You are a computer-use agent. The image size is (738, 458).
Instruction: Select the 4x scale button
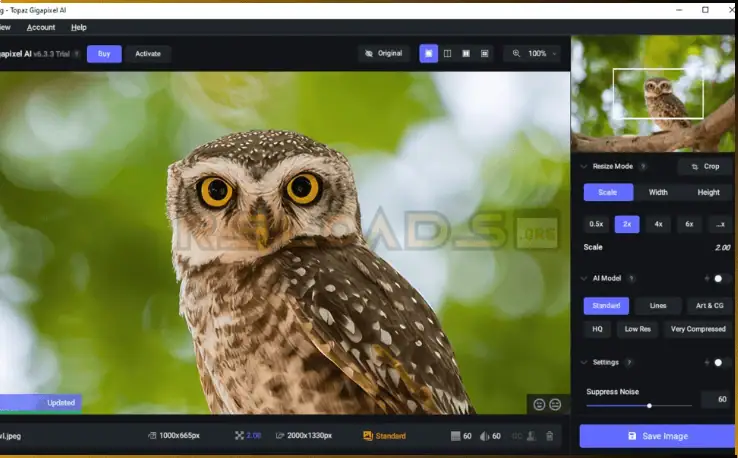coord(658,224)
